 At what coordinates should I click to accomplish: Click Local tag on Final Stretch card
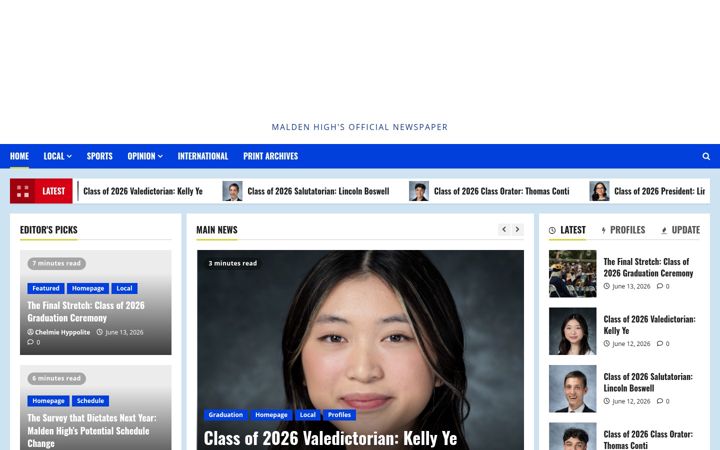coord(124,288)
